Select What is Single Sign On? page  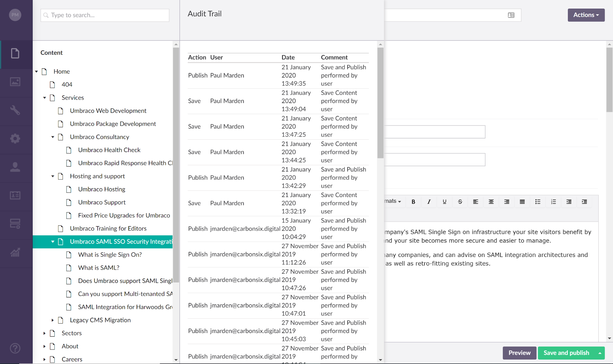coord(110,255)
